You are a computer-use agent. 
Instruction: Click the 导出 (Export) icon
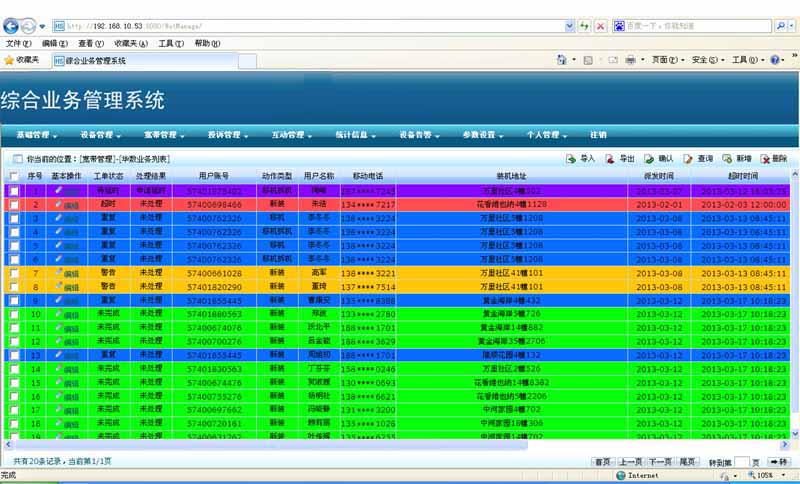coord(611,159)
